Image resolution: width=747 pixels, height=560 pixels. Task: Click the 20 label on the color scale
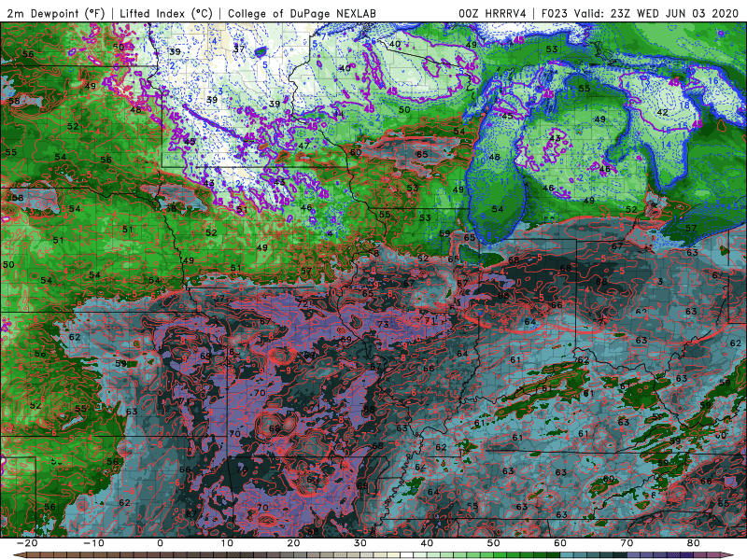(x=293, y=543)
